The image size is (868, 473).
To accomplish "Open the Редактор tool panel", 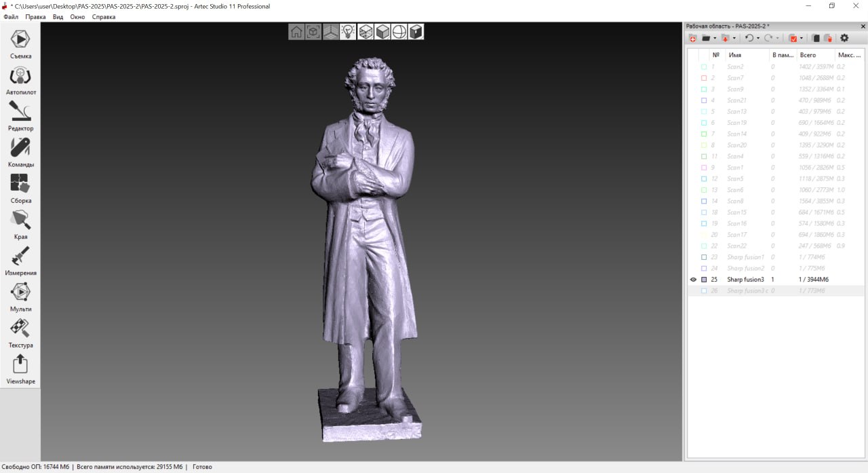I will (x=20, y=116).
